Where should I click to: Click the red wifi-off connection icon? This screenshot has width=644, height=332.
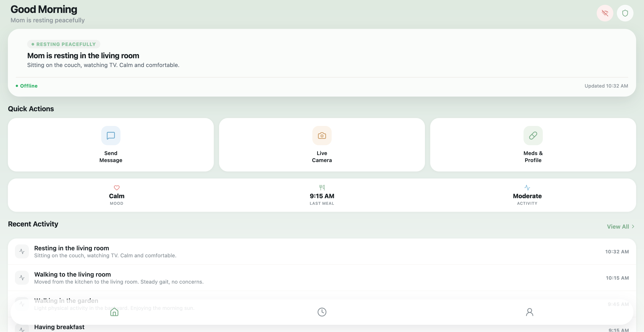605,13
